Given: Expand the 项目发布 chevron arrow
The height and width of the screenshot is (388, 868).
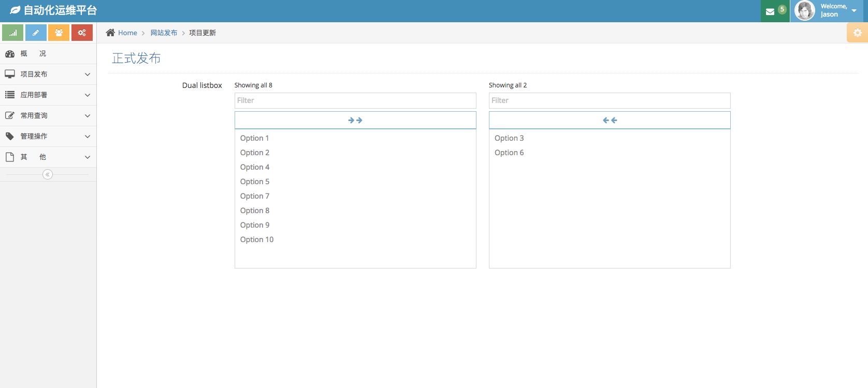Looking at the screenshot, I should (88, 74).
